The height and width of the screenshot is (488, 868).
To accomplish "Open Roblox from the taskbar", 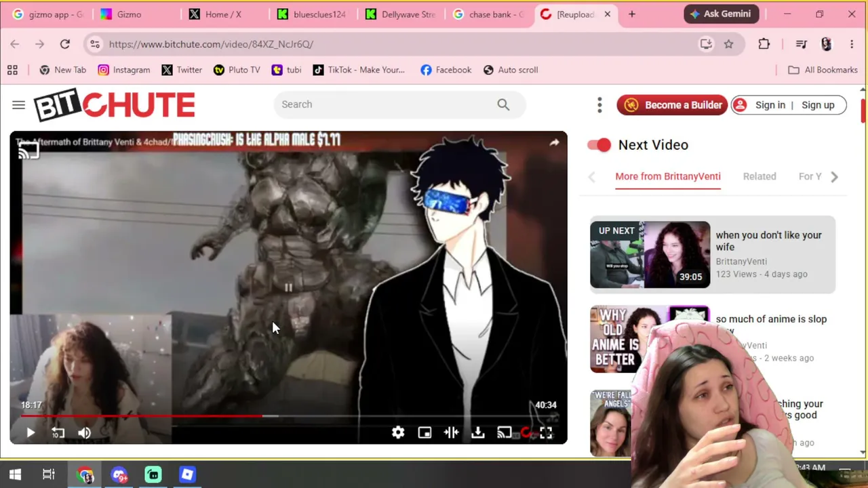I will pyautogui.click(x=187, y=475).
